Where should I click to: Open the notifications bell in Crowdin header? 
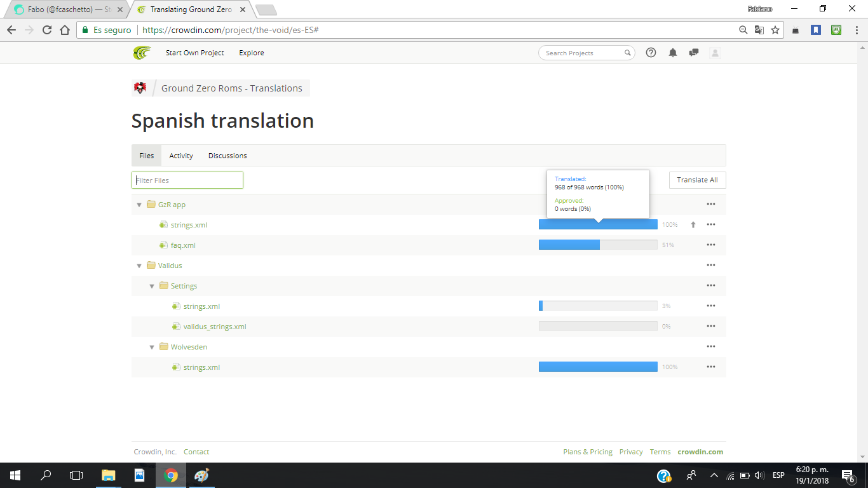(673, 53)
